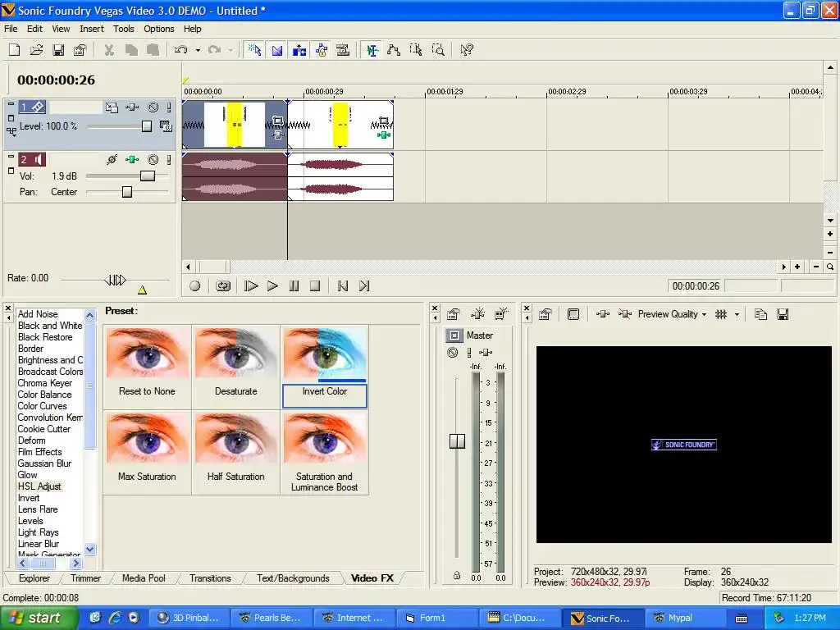The image size is (840, 630).
Task: Click Track Motion icon on video track 1
Action: [x=112, y=107]
